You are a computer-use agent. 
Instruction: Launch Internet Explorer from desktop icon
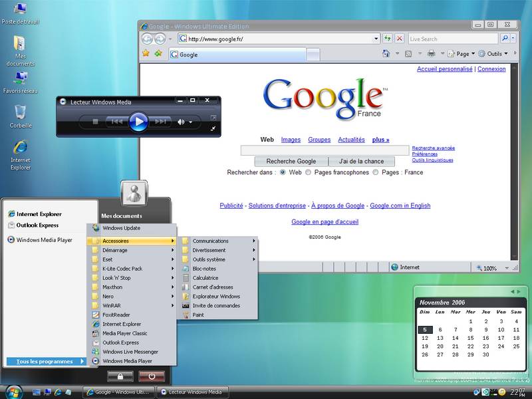pyautogui.click(x=21, y=155)
